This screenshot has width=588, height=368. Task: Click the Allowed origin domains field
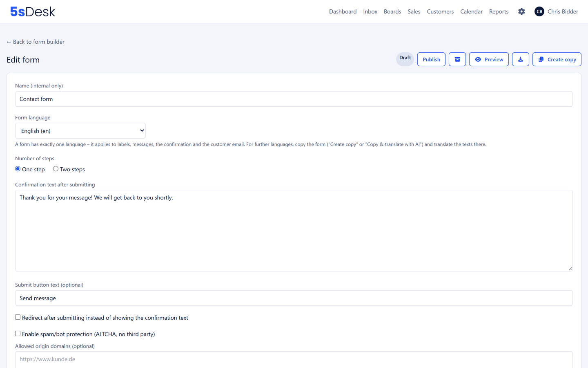(294, 359)
